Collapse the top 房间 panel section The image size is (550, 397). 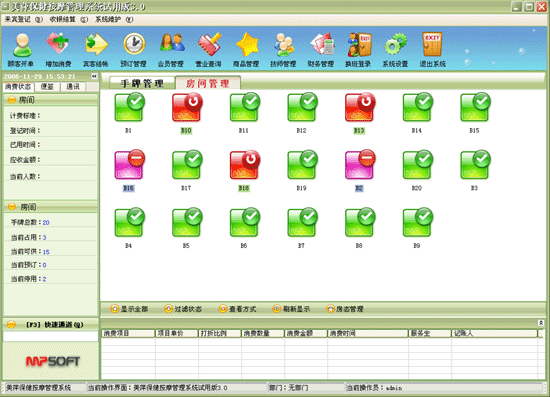(12, 100)
